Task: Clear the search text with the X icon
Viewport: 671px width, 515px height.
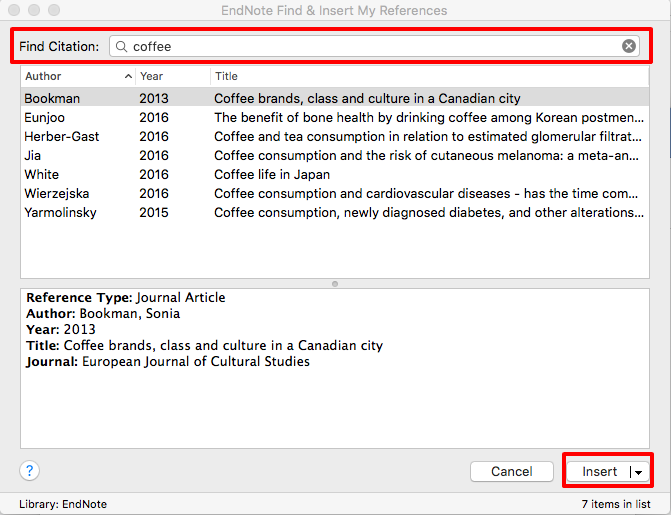Action: tap(629, 46)
